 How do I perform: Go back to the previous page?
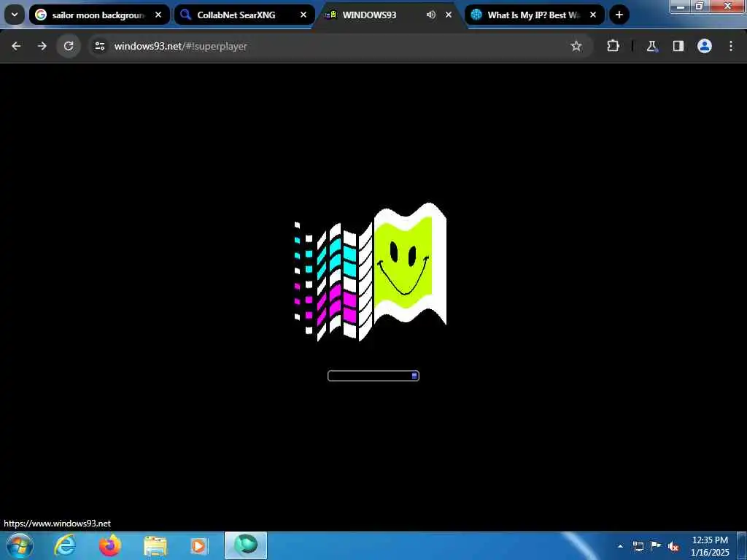pyautogui.click(x=16, y=46)
